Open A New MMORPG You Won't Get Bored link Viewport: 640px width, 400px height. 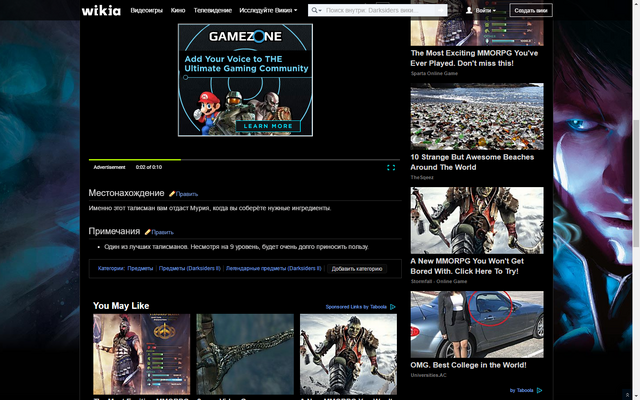click(467, 266)
